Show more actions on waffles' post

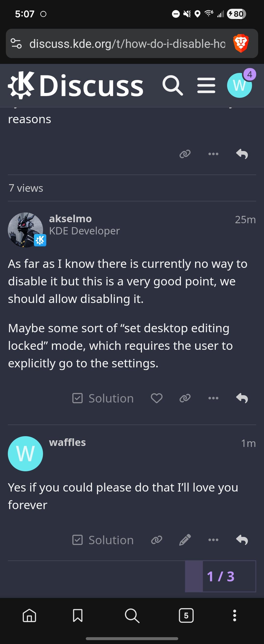click(x=213, y=540)
